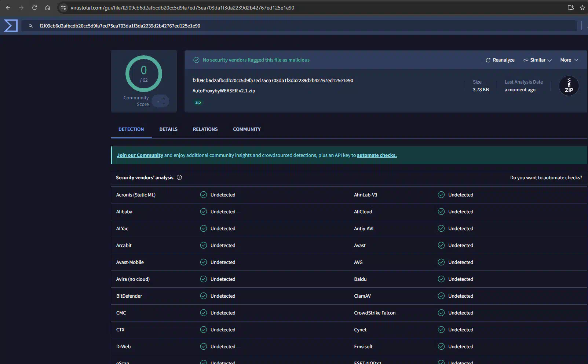The height and width of the screenshot is (364, 588).
Task: Click the Avast undetected check icon
Action: coord(441,245)
